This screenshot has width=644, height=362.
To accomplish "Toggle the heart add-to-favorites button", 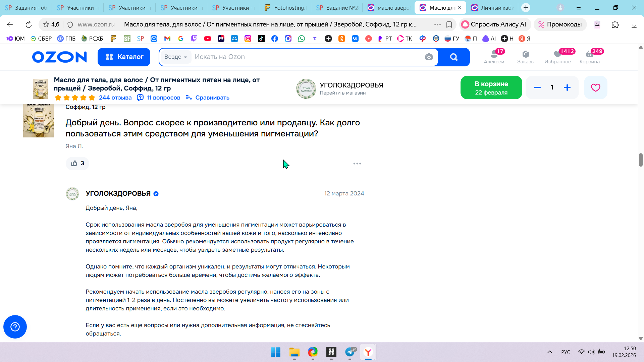I will (595, 87).
